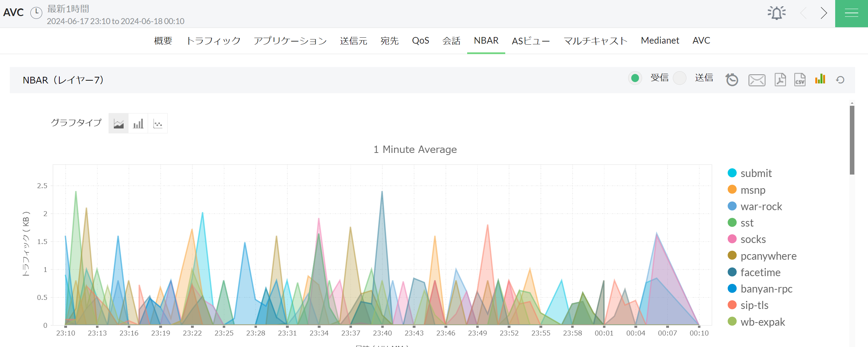Click the pcanywhere legend color dot

[x=732, y=256]
